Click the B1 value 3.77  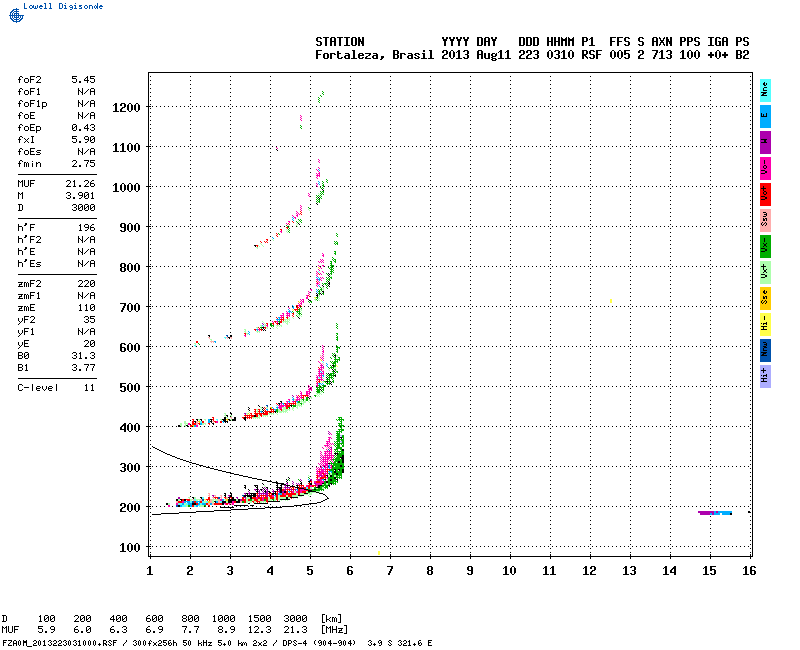[x=83, y=368]
